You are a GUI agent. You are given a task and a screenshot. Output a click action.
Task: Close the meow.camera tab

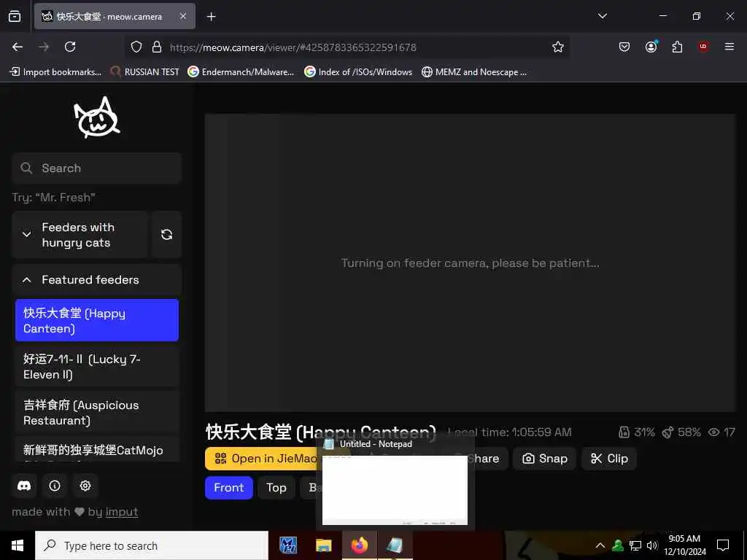(183, 16)
